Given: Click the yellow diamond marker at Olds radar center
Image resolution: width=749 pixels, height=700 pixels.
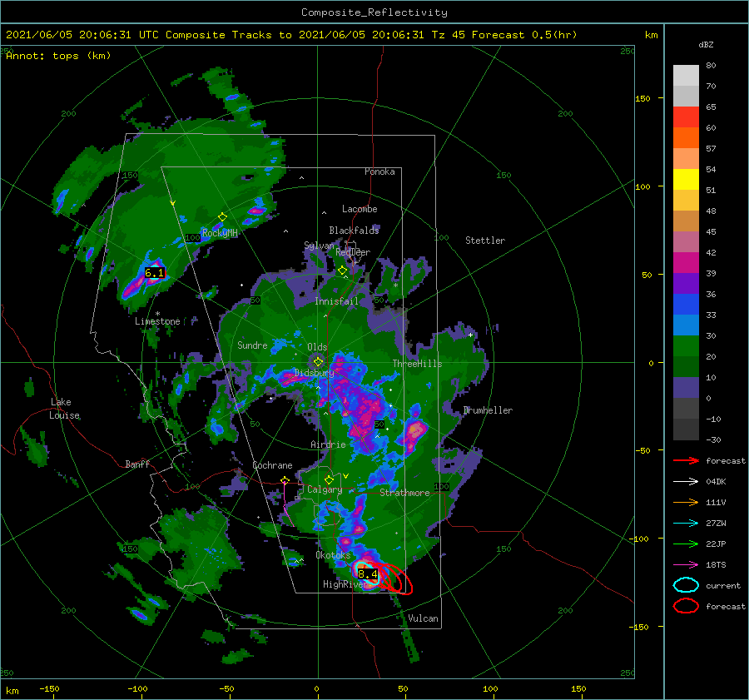Looking at the screenshot, I should tap(318, 362).
